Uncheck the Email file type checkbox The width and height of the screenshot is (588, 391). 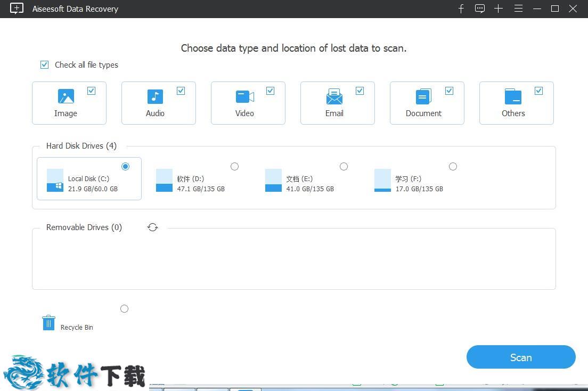[360, 91]
